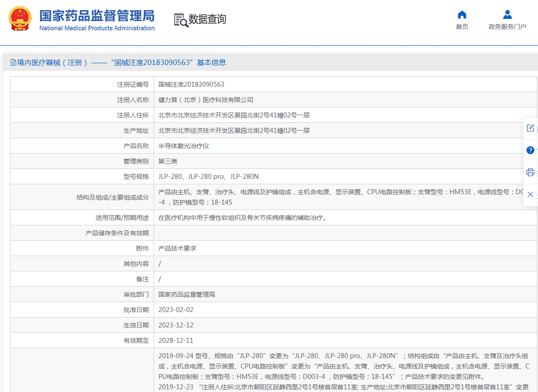Image resolution: width=538 pixels, height=392 pixels.
Task: Click the printer icon in side panel
Action: [530, 172]
